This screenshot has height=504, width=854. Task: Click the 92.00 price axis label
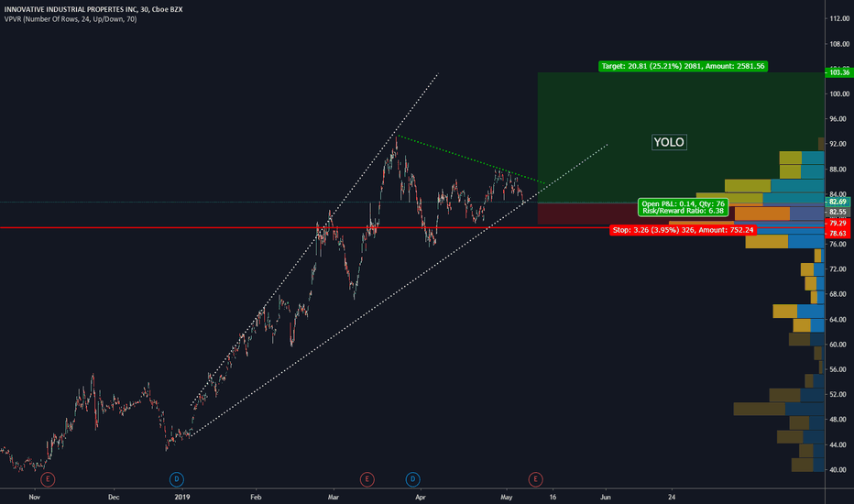(x=839, y=144)
